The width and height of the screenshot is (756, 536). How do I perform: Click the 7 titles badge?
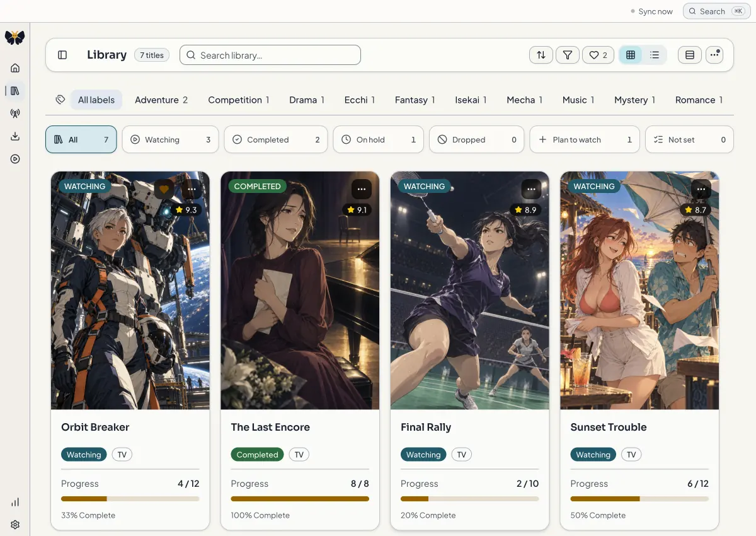coord(152,55)
